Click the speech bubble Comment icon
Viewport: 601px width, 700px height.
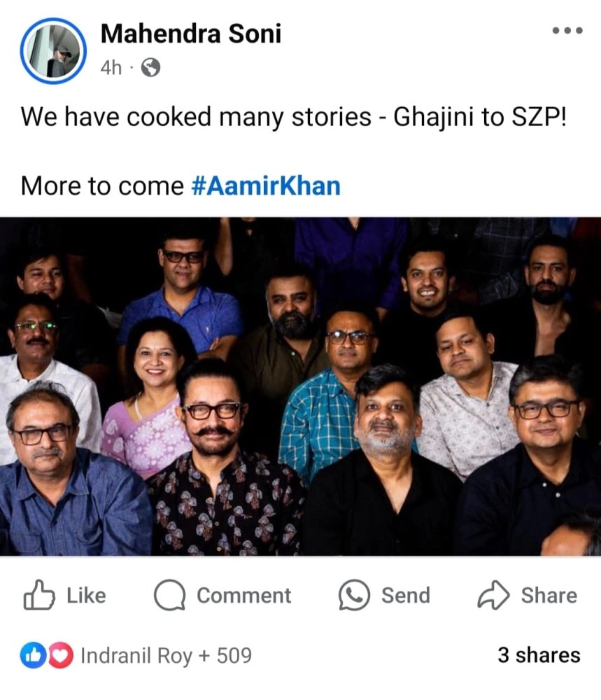(x=169, y=596)
